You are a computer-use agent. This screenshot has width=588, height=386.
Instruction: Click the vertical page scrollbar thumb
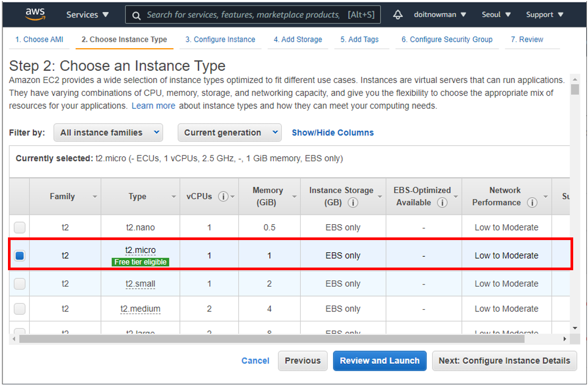(575, 89)
